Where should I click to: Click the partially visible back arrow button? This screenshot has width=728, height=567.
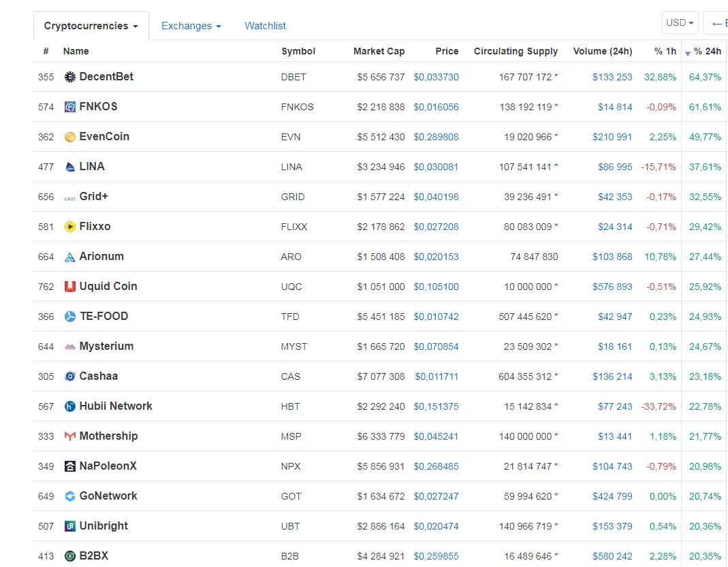coord(717,22)
